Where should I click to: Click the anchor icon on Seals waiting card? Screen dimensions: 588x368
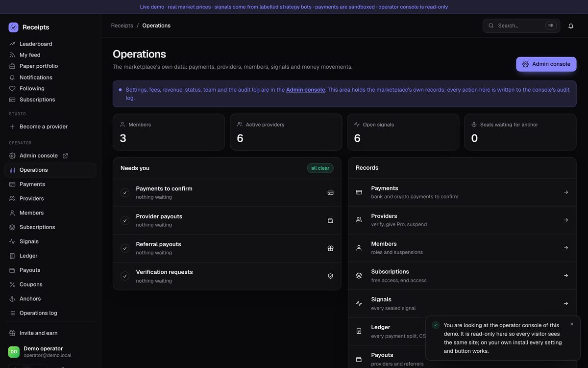coord(474,125)
